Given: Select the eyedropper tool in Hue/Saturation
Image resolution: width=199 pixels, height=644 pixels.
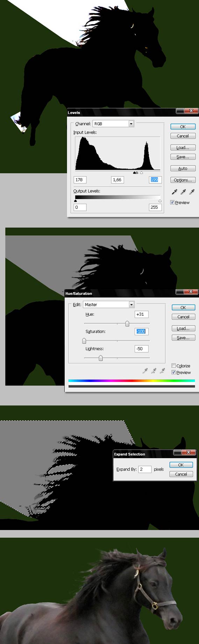Looking at the screenshot, I should point(145,371).
